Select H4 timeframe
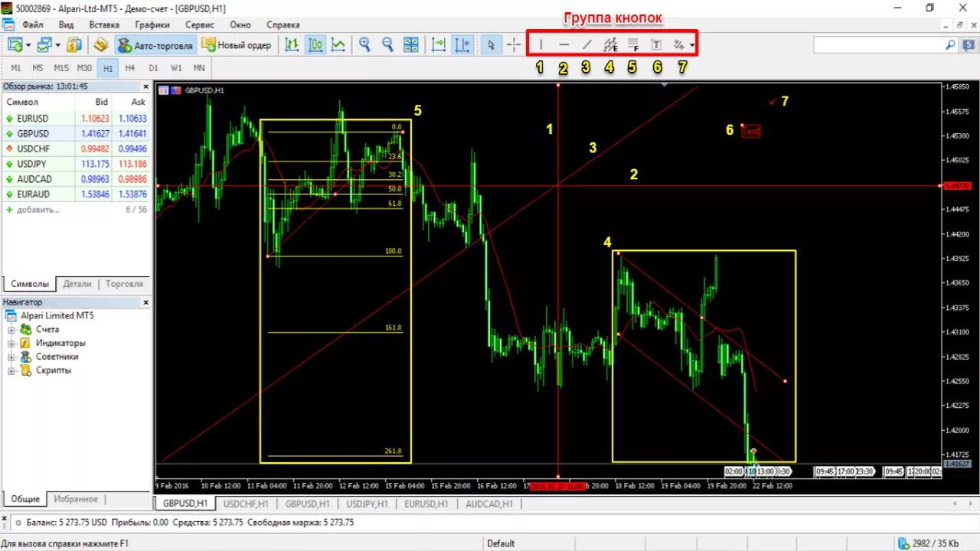 click(x=130, y=68)
